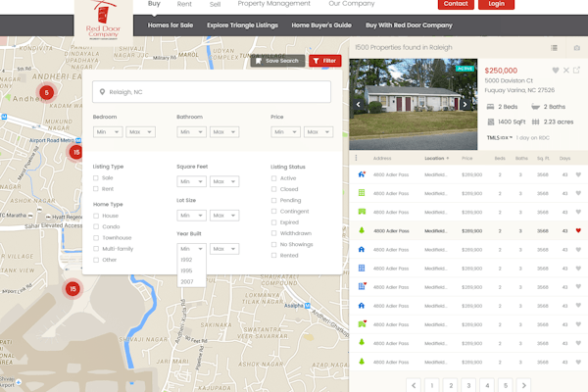Enable the House home type checkbox
588x392 pixels.
pos(96,216)
